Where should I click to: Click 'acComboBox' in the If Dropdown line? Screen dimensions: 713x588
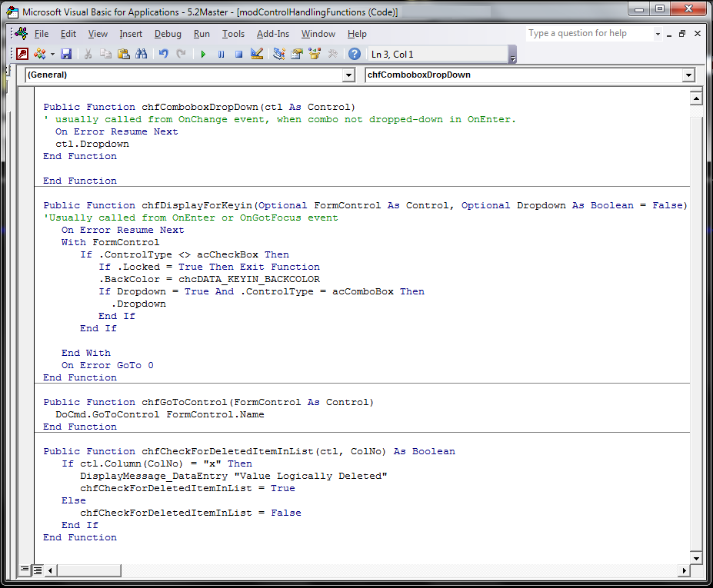pos(363,291)
